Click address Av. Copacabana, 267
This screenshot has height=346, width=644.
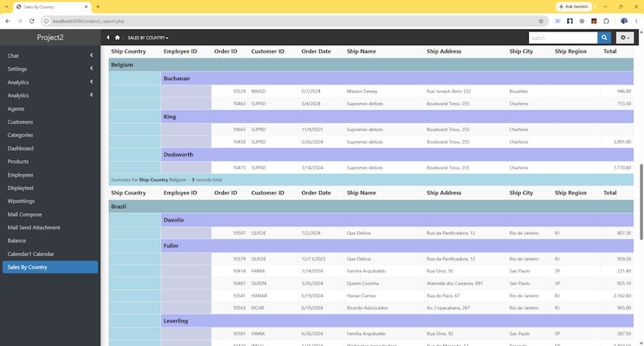448,307
